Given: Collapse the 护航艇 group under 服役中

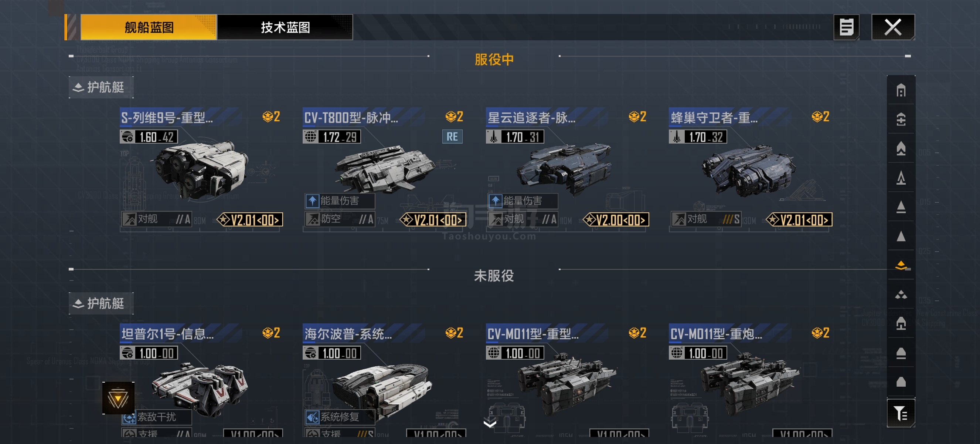Looking at the screenshot, I should 101,87.
